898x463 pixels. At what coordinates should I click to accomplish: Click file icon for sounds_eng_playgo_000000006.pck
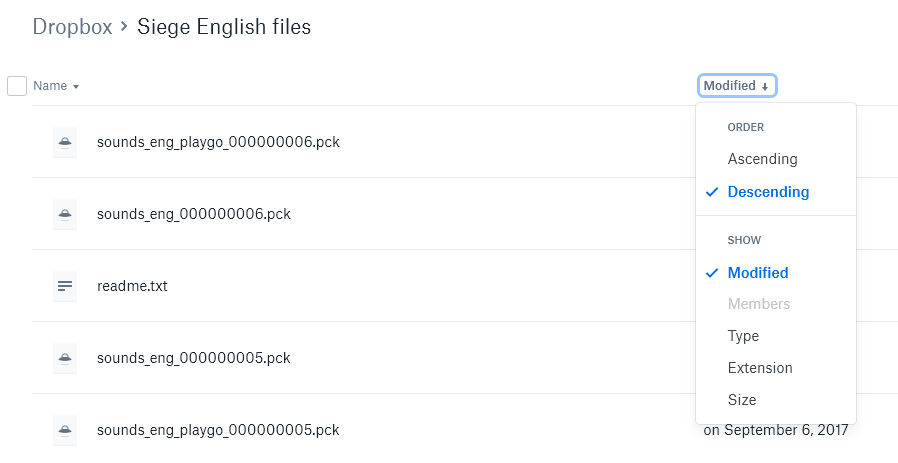[x=65, y=142]
